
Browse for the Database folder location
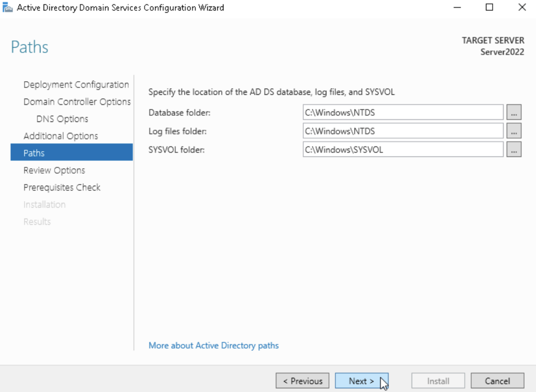pos(514,113)
